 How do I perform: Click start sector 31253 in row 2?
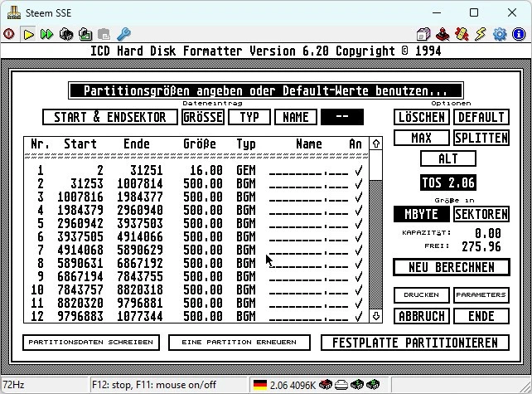coord(87,183)
